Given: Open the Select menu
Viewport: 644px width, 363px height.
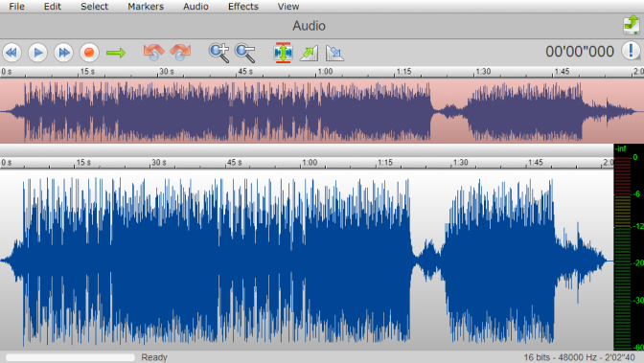Looking at the screenshot, I should tap(94, 6).
